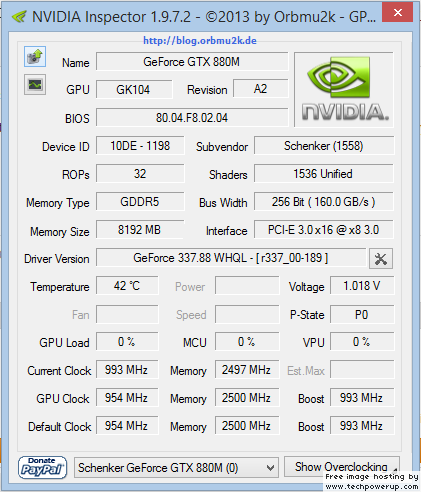Click Temperature value 42 °C

[127, 286]
